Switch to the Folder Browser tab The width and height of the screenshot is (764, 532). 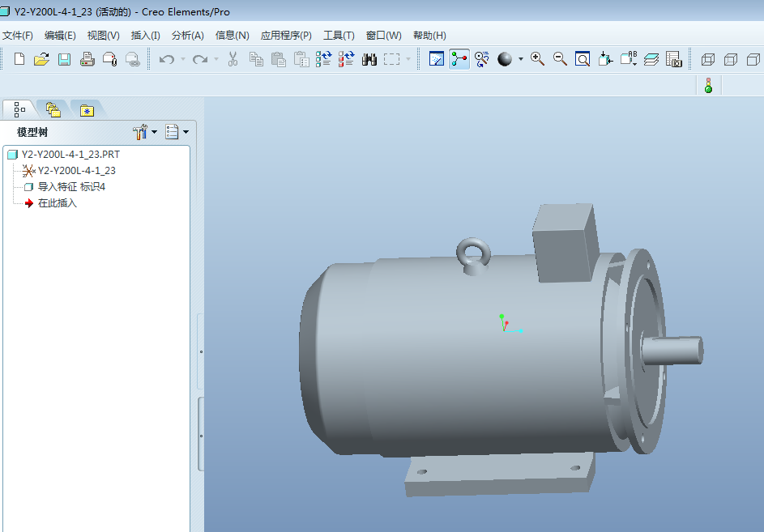click(53, 109)
